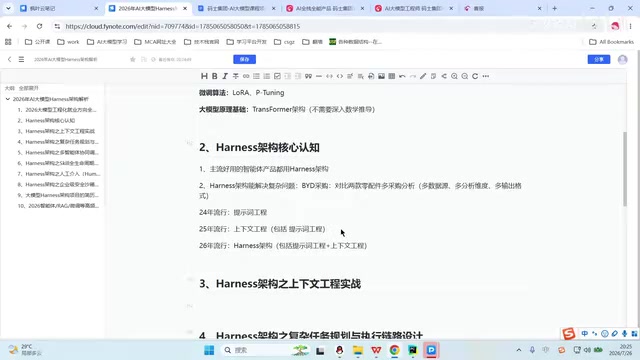640x360 pixels.
Task: Switch to the first browser tab
Action: [x=59, y=8]
